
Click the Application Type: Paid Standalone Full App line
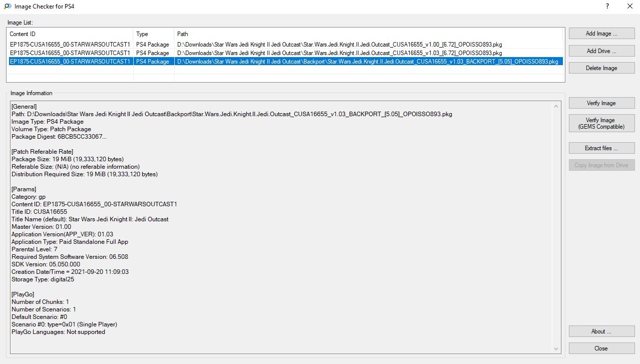[70, 242]
